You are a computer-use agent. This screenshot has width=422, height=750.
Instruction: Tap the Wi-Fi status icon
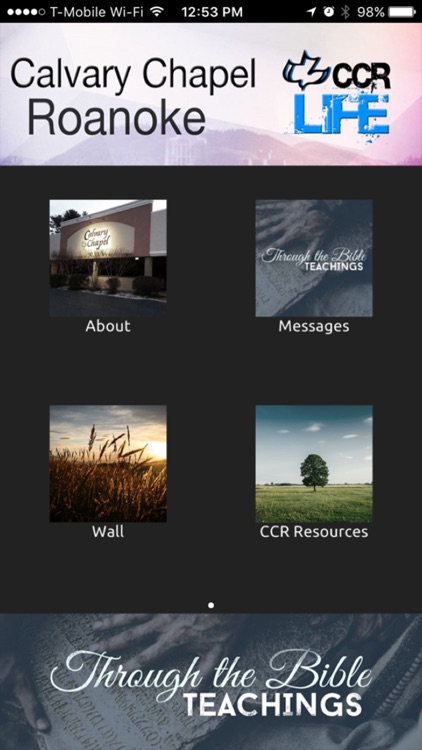click(156, 11)
